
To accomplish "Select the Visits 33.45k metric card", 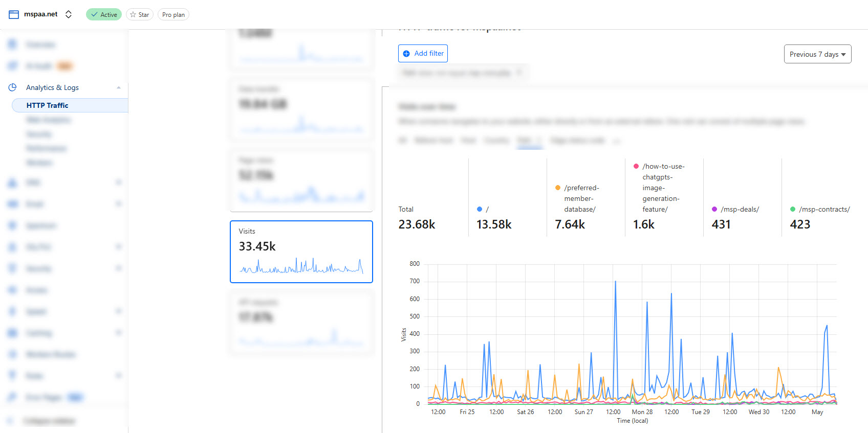I will [301, 252].
